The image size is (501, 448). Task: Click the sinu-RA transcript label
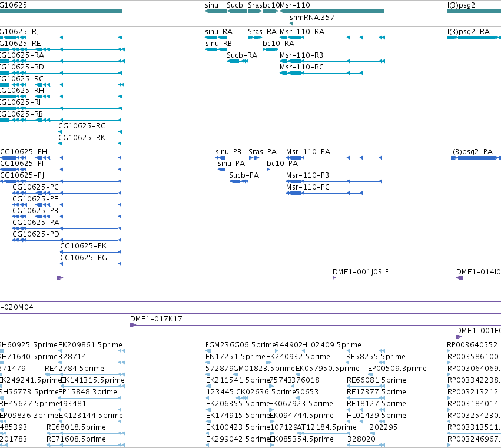pyautogui.click(x=219, y=32)
